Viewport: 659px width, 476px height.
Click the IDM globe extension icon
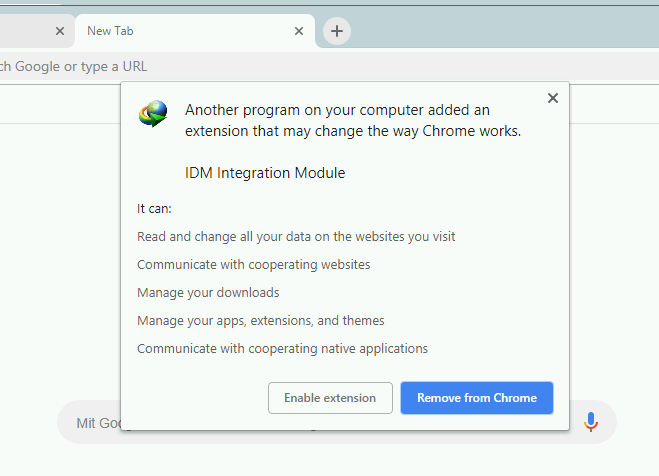point(153,114)
